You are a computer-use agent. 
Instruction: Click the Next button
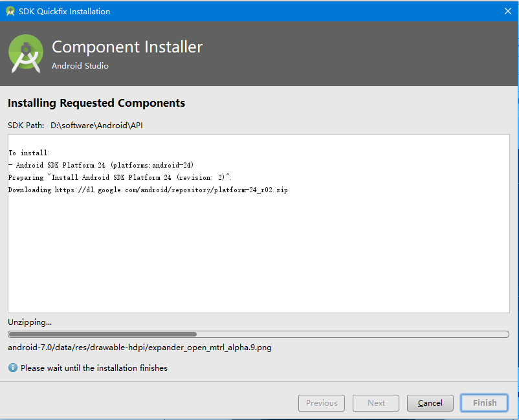click(376, 403)
